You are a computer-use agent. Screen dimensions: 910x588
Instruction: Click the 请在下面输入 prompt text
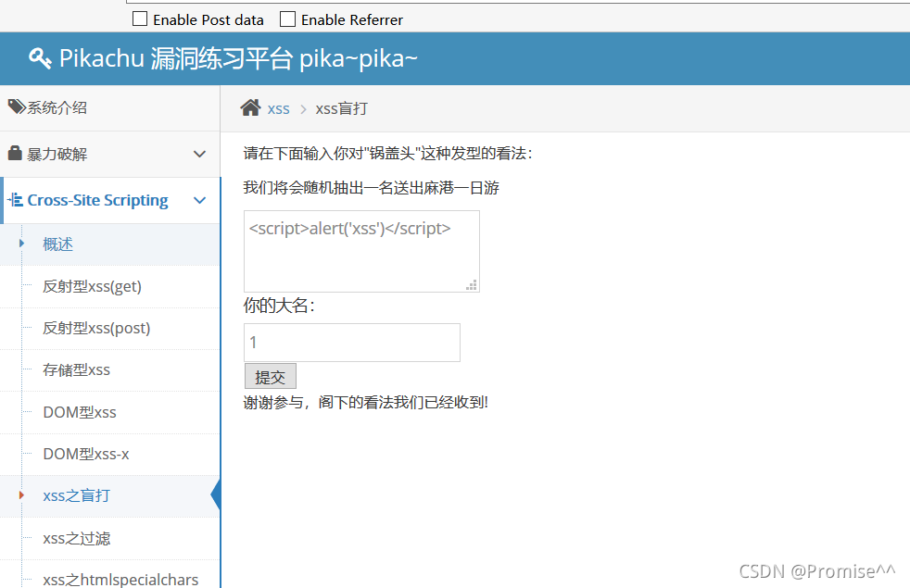click(x=387, y=154)
